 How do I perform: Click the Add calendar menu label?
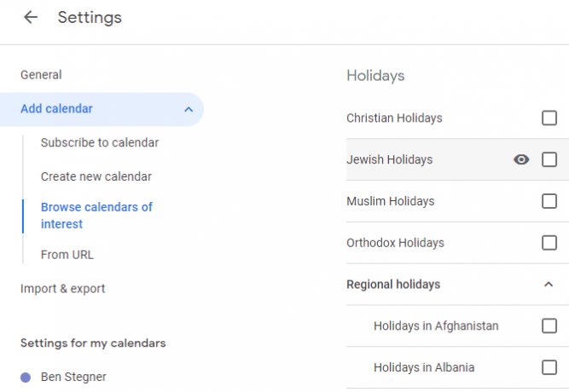pyautogui.click(x=56, y=109)
